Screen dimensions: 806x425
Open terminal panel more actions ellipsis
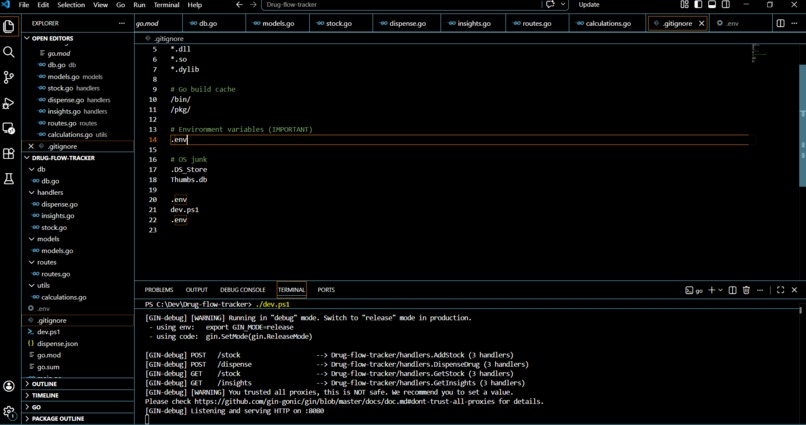[x=760, y=290]
